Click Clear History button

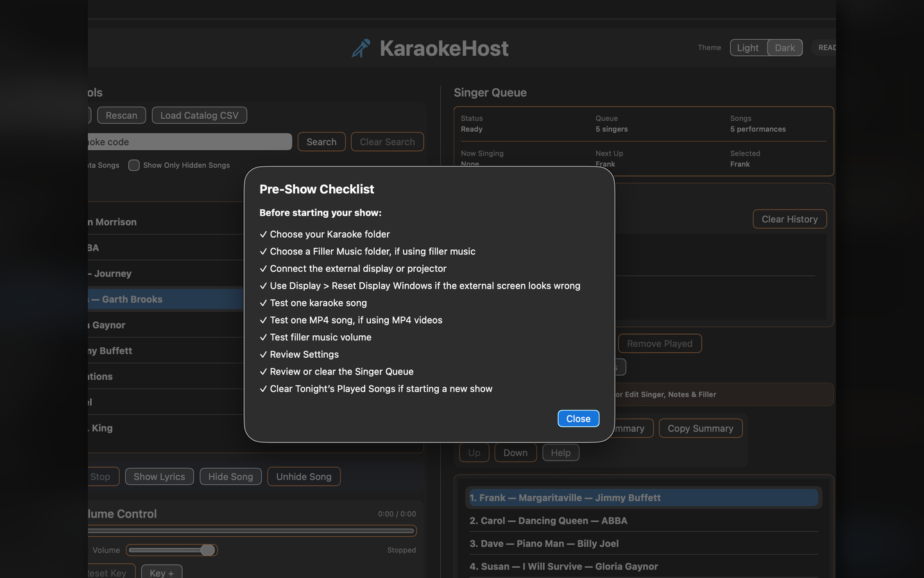click(789, 219)
